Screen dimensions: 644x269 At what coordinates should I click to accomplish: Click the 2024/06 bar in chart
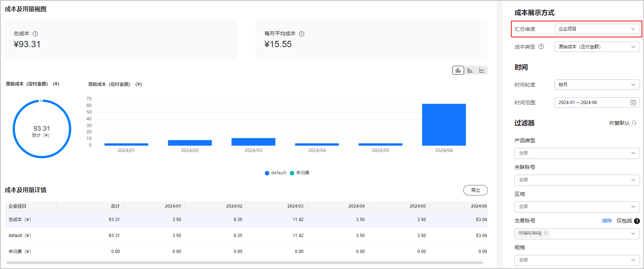tap(444, 124)
